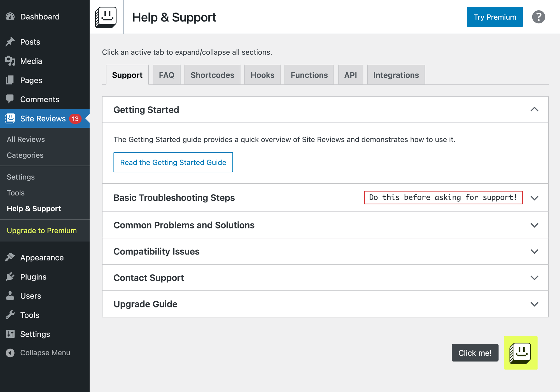
Task: Click the Plugins plug icon
Action: [x=10, y=277]
